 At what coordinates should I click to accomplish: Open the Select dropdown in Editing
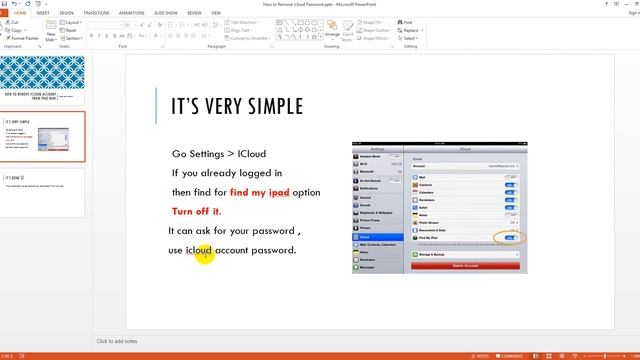tap(408, 38)
